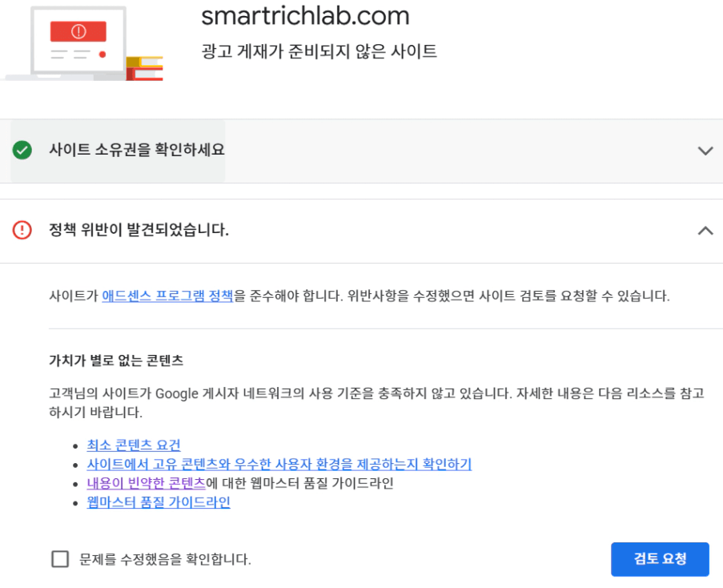This screenshot has width=723, height=588.
Task: Click the green checkmark icon for site ownership
Action: [x=22, y=150]
